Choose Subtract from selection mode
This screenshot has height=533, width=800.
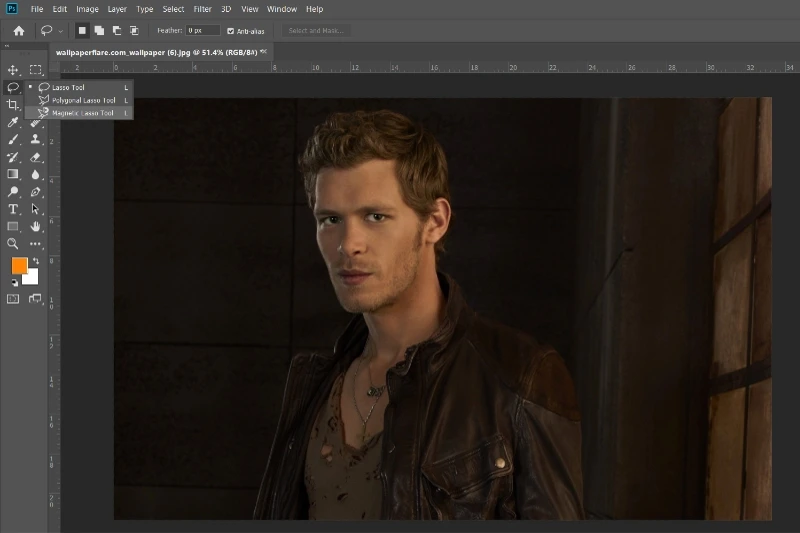(117, 31)
